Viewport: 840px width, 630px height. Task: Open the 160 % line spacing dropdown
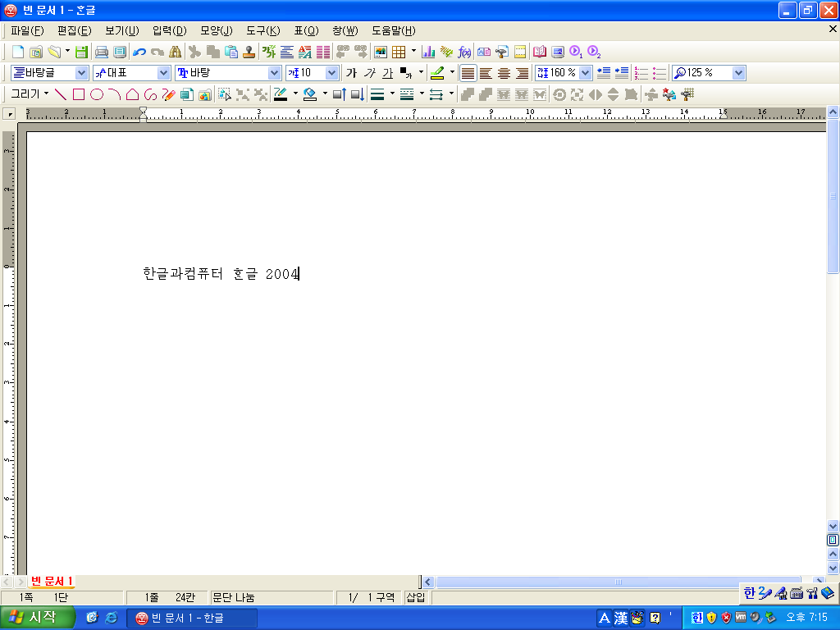(586, 73)
